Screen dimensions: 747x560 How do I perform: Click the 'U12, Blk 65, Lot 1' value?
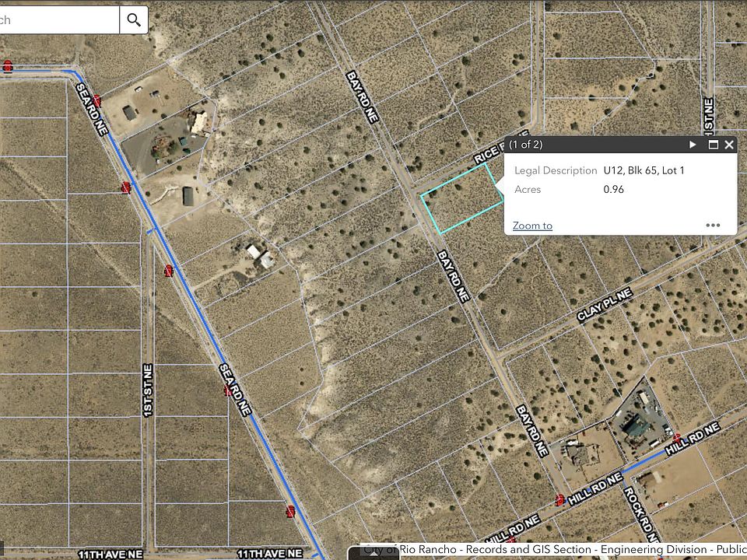pyautogui.click(x=644, y=170)
